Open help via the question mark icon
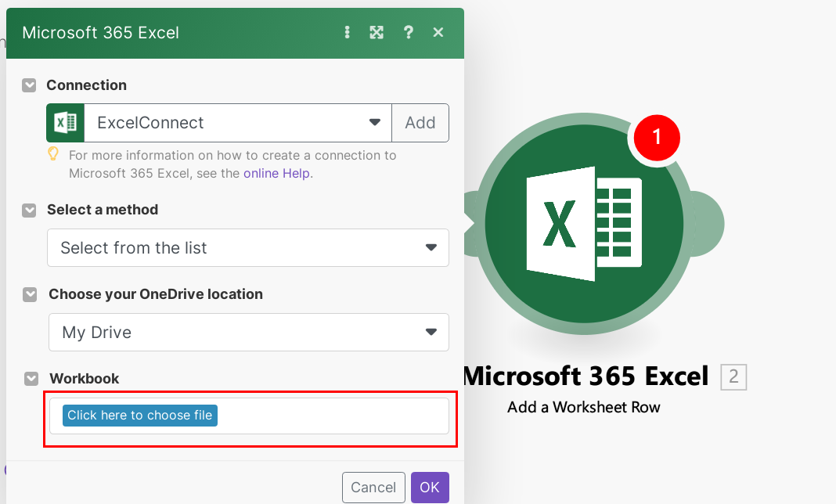 (409, 33)
